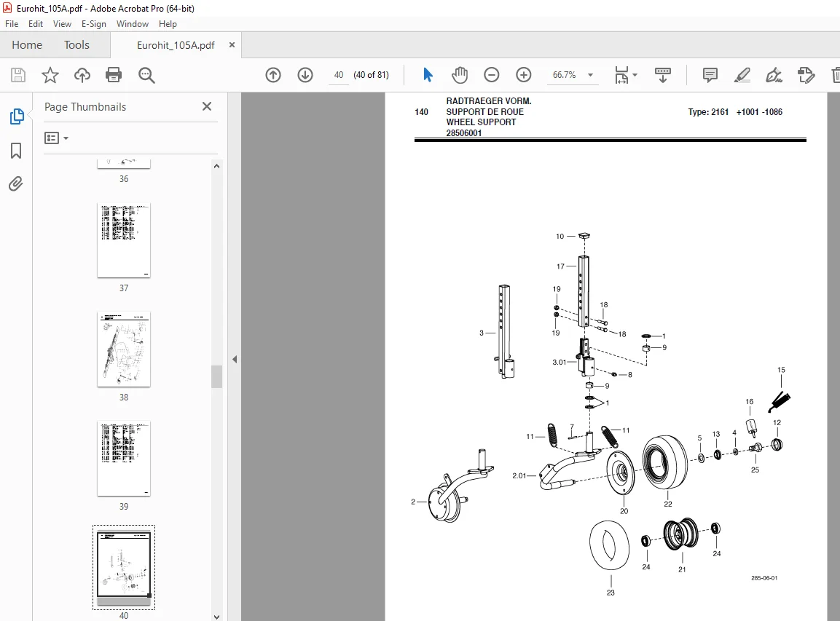Open the Bookmarks sidebar panel
Viewport: 840px width, 621px height.
pos(16,151)
